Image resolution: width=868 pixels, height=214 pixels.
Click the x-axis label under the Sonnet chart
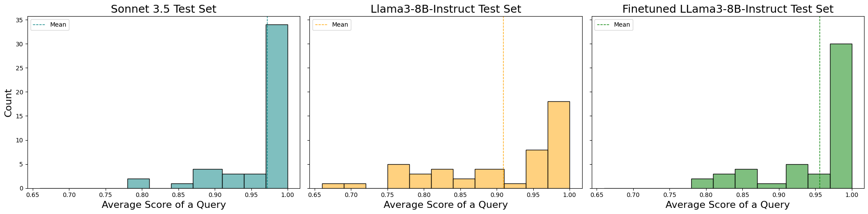point(163,205)
